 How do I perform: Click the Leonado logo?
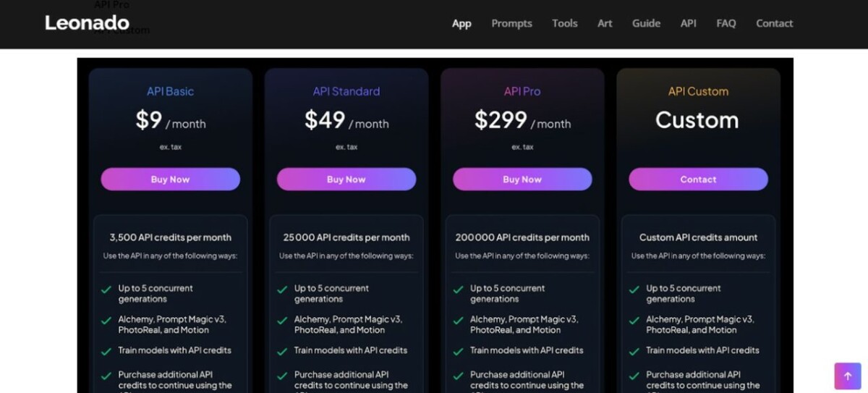(88, 23)
